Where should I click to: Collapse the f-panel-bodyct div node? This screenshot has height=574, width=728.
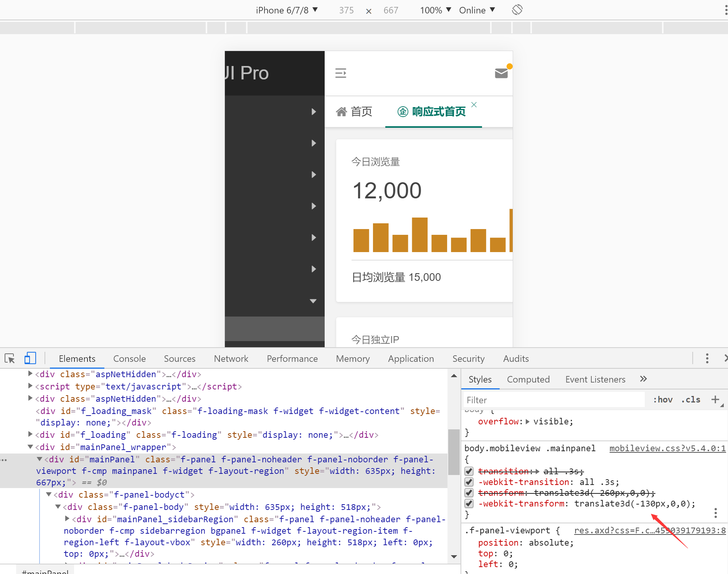[49, 494]
